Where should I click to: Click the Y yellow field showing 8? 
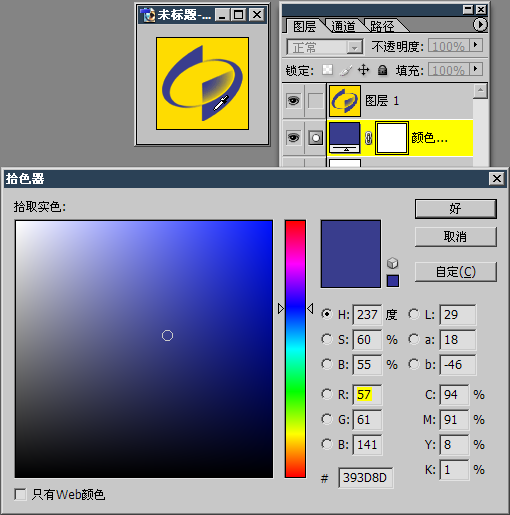click(x=454, y=444)
